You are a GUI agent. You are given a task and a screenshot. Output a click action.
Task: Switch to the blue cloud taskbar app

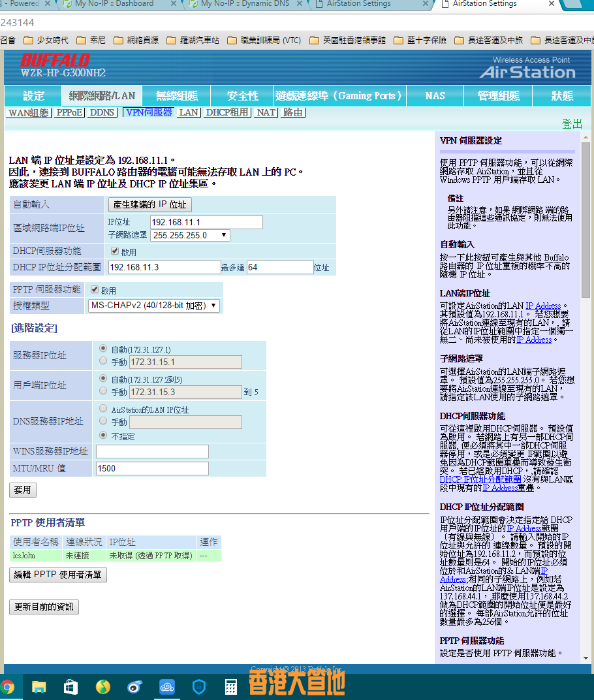[167, 686]
